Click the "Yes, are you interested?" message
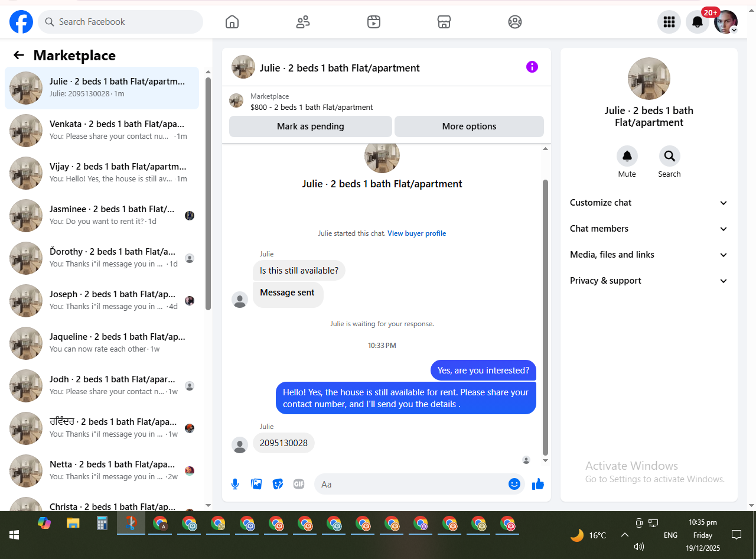Screen dimensions: 756x559 tap(483, 370)
